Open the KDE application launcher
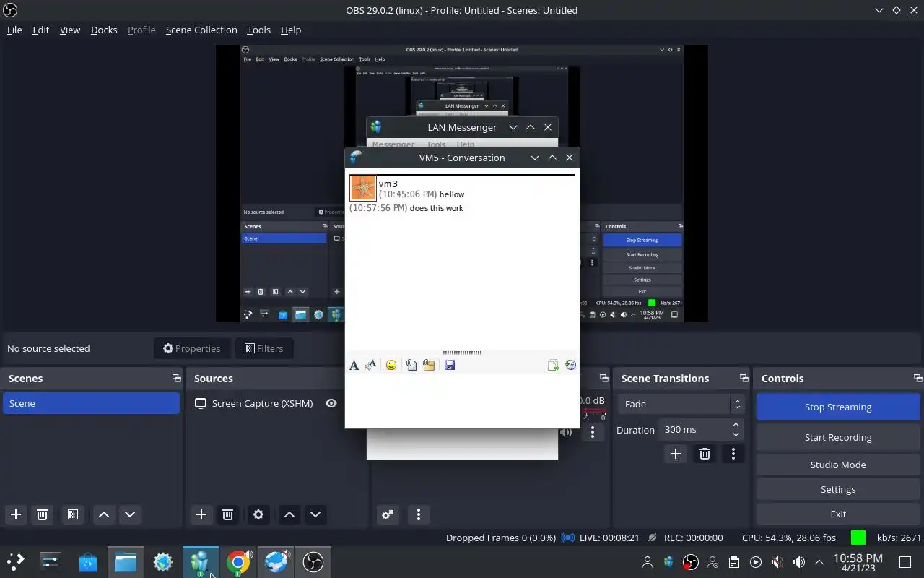 pyautogui.click(x=16, y=561)
